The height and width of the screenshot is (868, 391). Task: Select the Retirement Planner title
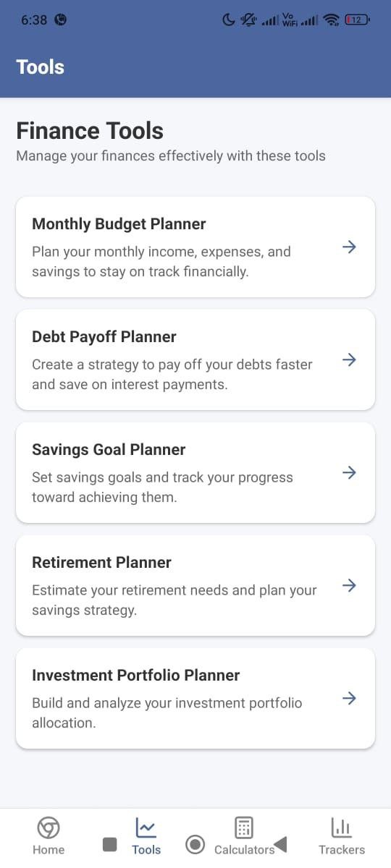(x=102, y=563)
